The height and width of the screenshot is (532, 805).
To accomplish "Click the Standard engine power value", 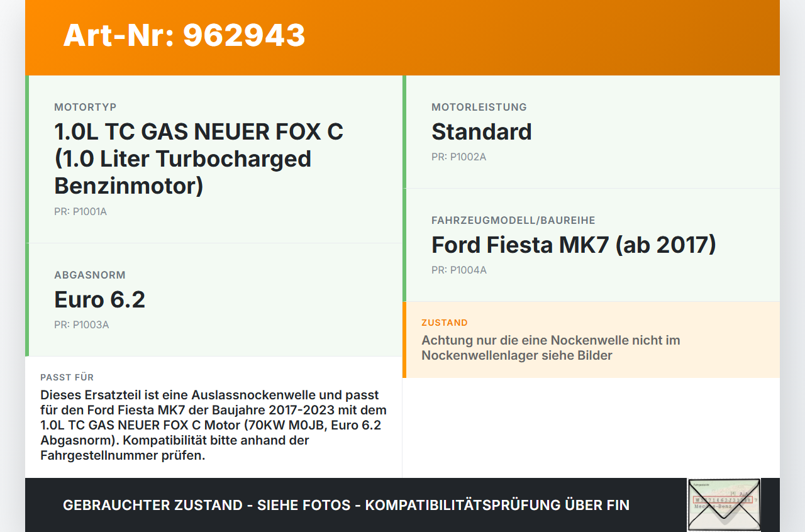I will click(x=481, y=131).
